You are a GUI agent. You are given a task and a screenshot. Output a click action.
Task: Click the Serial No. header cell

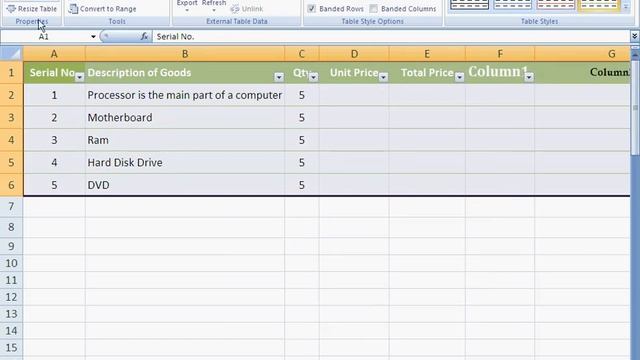pyautogui.click(x=54, y=73)
